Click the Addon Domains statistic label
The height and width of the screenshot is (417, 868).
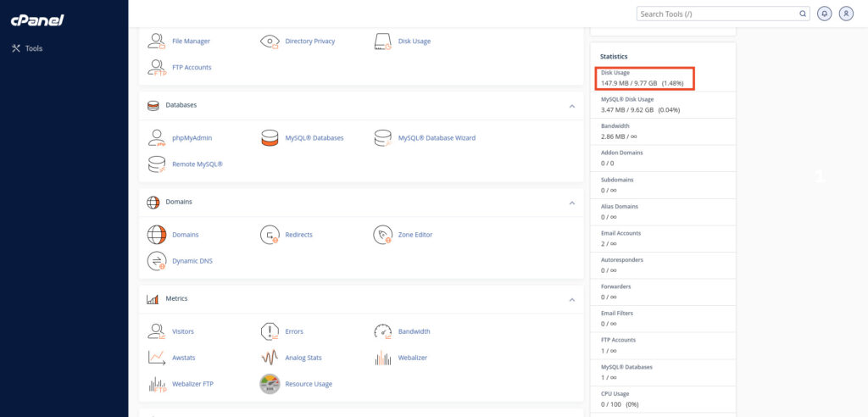click(621, 153)
